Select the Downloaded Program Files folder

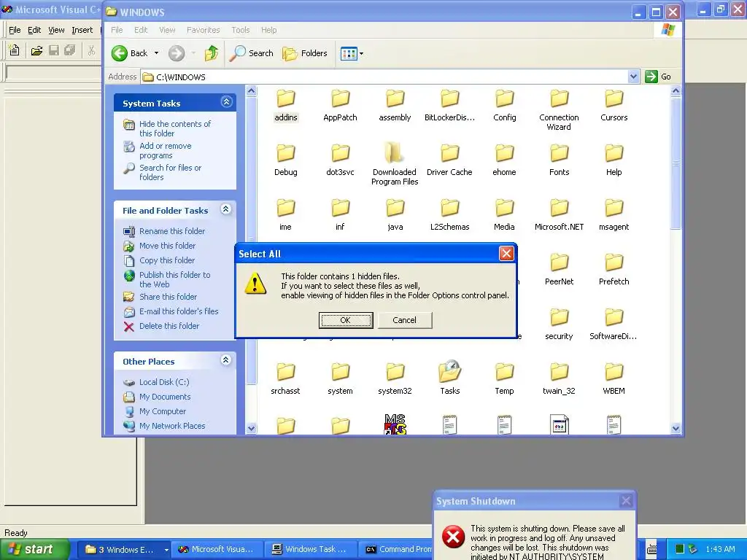click(x=395, y=153)
